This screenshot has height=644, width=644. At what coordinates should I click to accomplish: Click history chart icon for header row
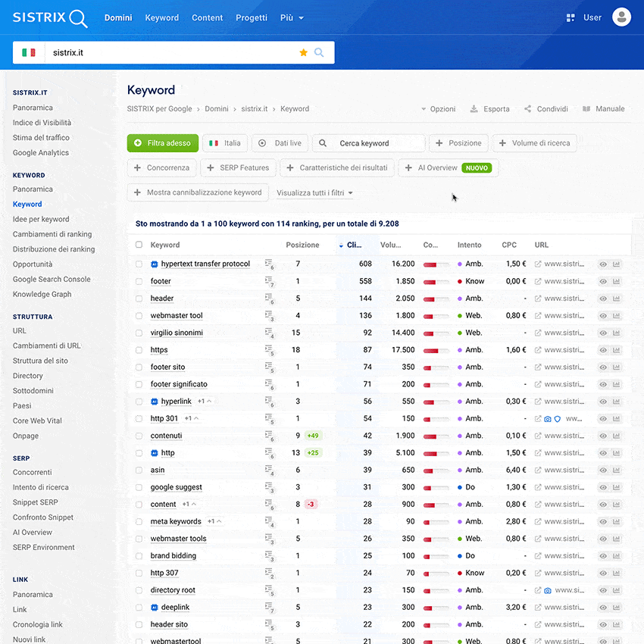pos(616,299)
